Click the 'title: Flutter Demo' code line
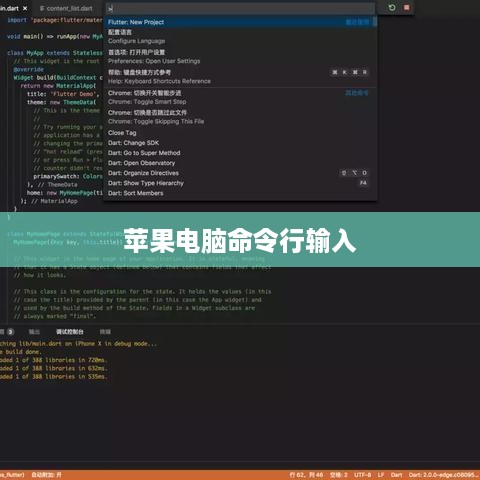Viewport: 480px width, 480px height. (63, 94)
